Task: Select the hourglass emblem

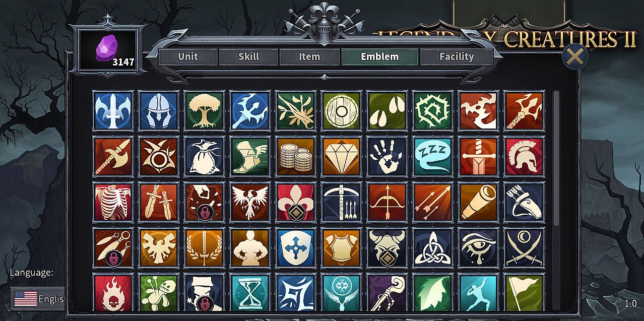Action: coord(250,292)
